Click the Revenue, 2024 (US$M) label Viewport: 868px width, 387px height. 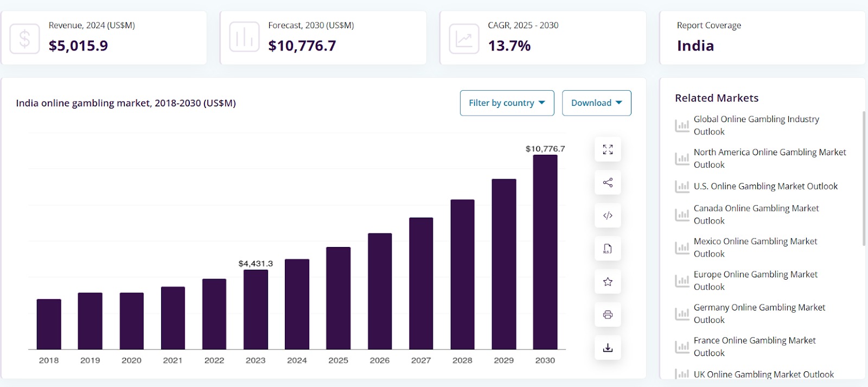point(92,26)
